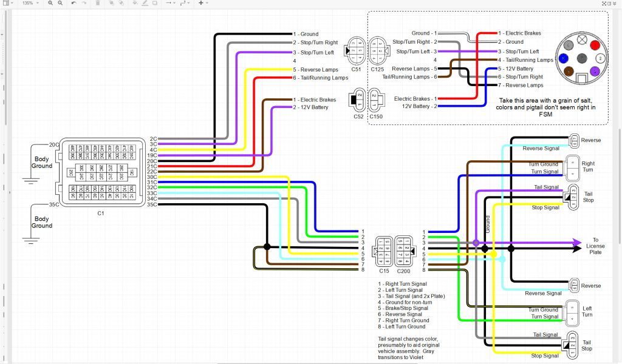Image resolution: width=622 pixels, height=364 pixels.
Task: Click the zoom out magnifier icon
Action: point(60,3)
